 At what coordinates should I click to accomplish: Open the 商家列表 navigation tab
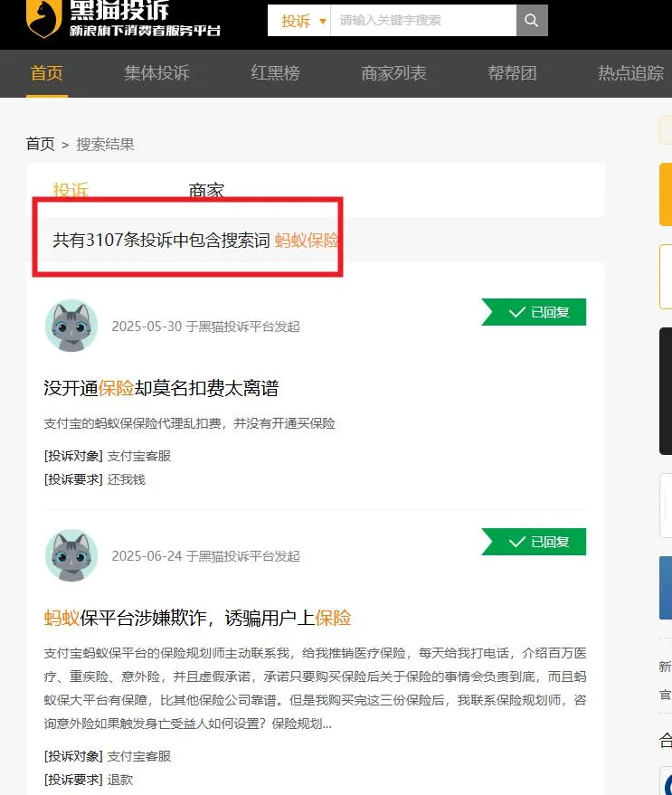393,73
